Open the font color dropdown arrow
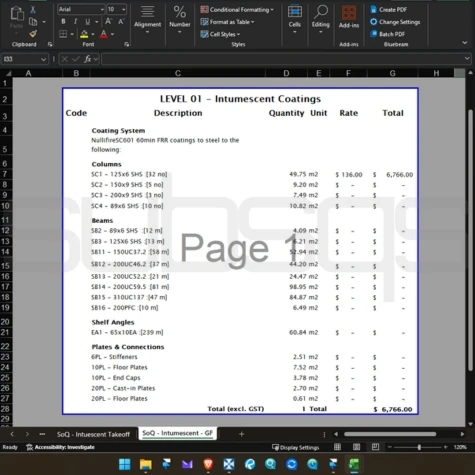Screen dimensions: 475x475 [x=113, y=34]
